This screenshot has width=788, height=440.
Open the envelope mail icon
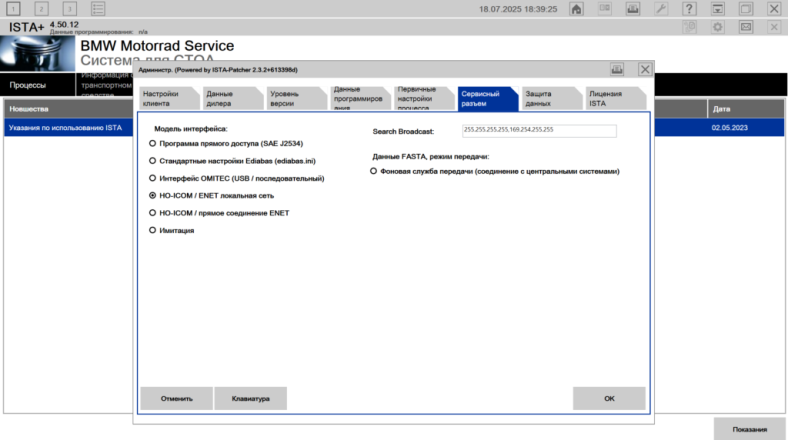(x=746, y=27)
